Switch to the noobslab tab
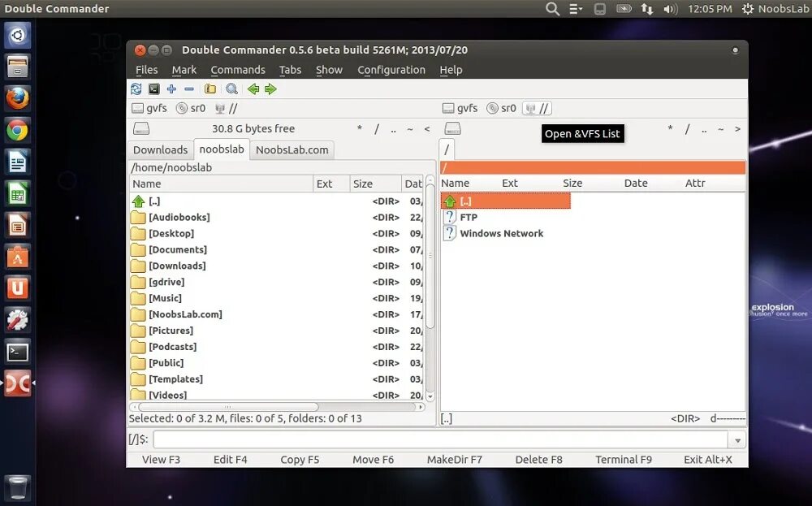Viewport: 812px width, 506px height. click(222, 149)
